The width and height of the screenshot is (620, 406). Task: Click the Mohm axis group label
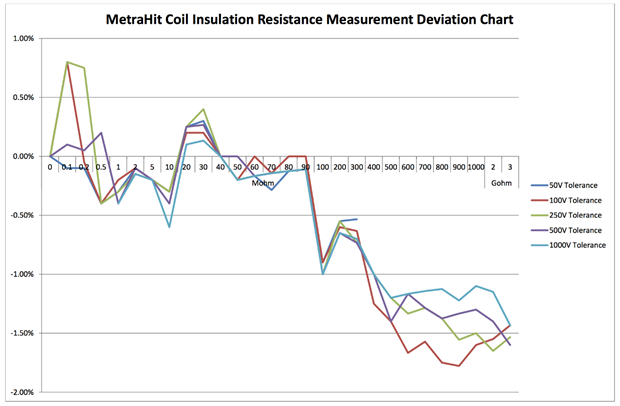(263, 183)
